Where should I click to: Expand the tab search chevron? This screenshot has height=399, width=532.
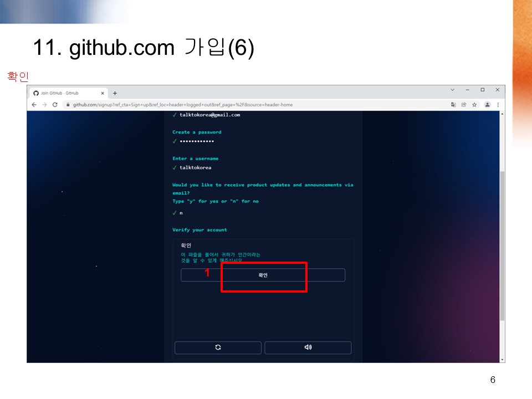coord(452,90)
